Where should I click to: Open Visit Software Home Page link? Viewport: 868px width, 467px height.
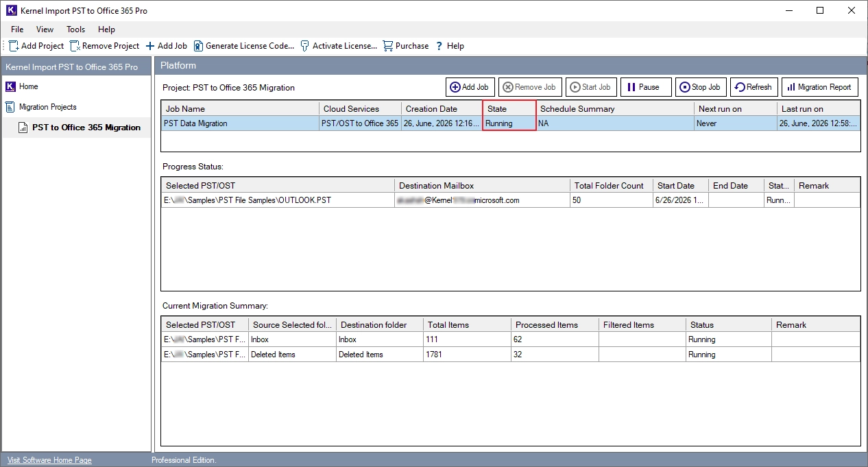(49, 460)
